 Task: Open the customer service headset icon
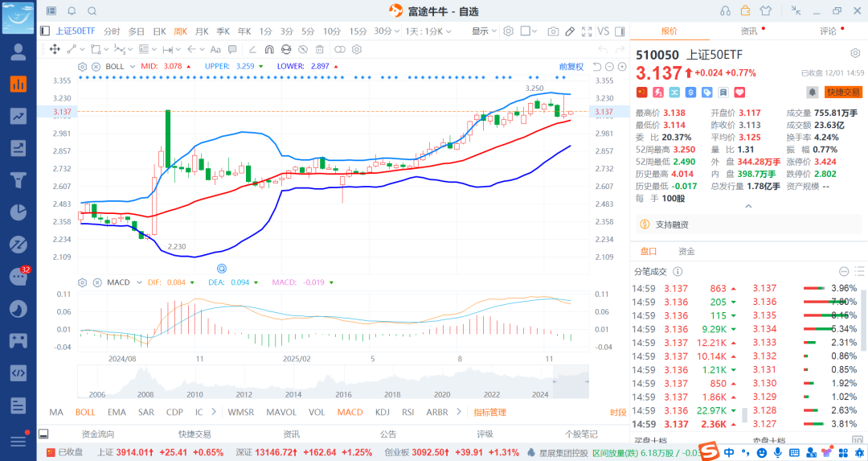pos(725,11)
